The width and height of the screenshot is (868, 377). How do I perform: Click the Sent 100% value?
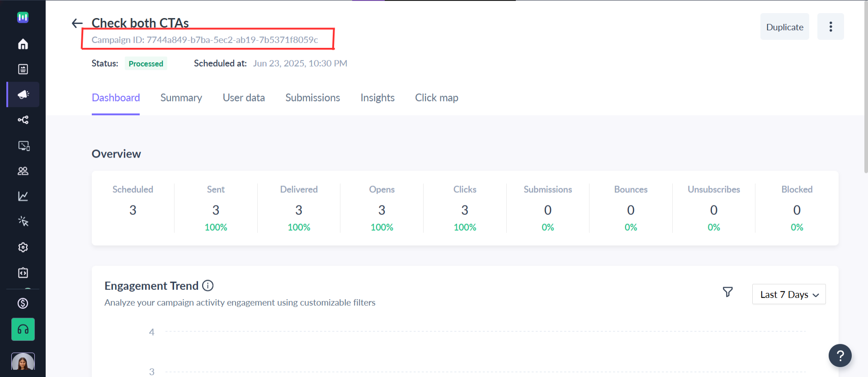[x=216, y=227]
